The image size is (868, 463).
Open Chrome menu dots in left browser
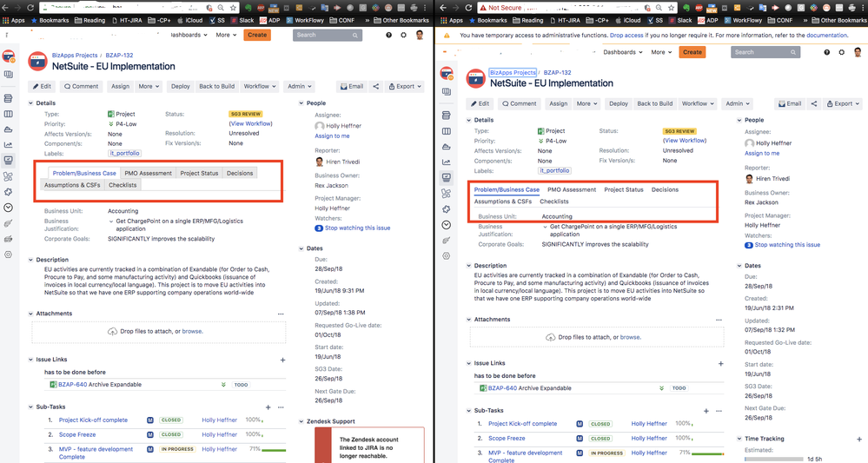[x=426, y=8]
